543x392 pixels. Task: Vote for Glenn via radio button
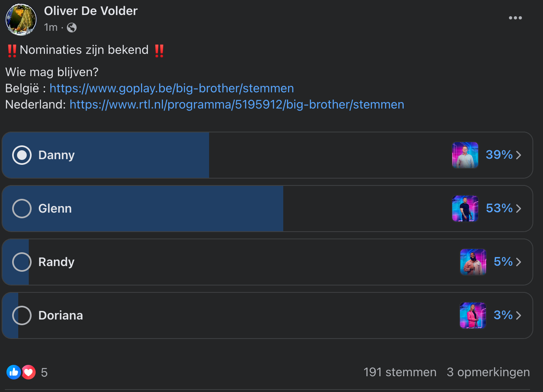point(22,209)
